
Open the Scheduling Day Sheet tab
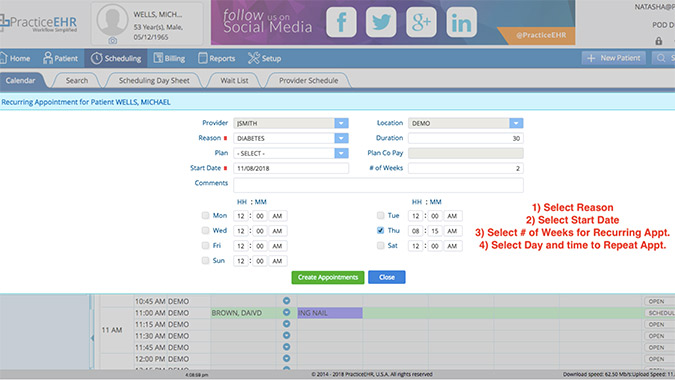tap(154, 80)
